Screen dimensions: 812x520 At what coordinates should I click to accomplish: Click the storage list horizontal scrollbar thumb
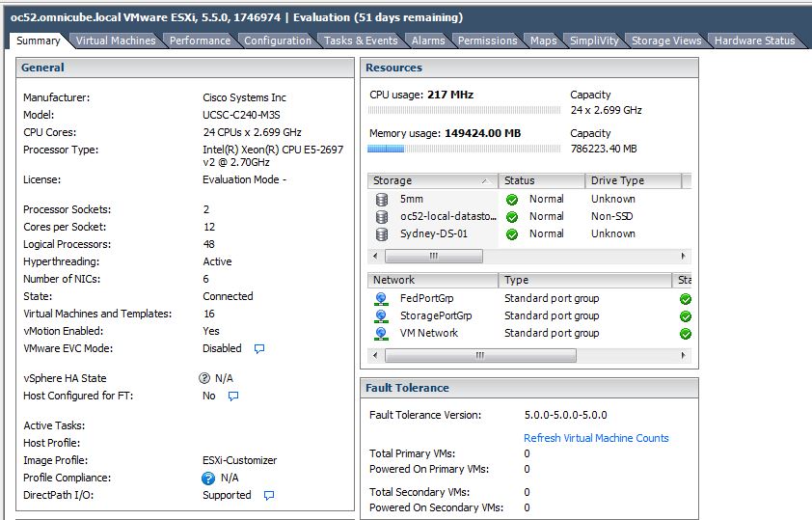click(434, 256)
